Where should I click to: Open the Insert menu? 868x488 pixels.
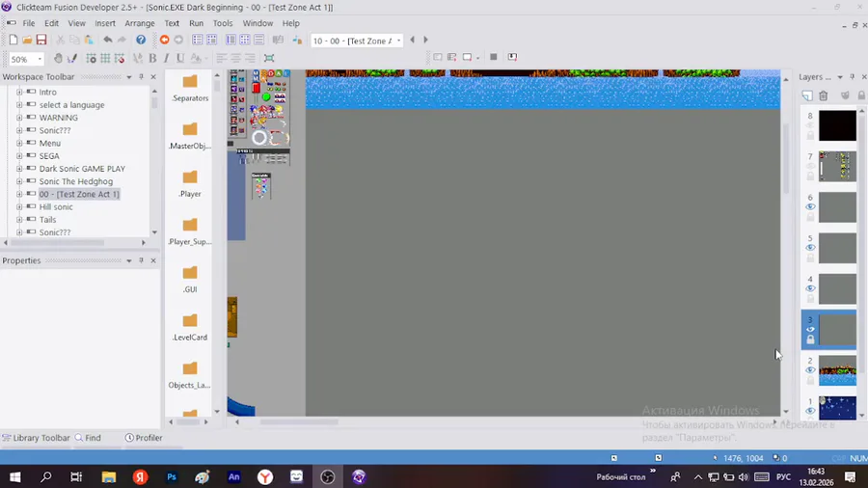105,23
